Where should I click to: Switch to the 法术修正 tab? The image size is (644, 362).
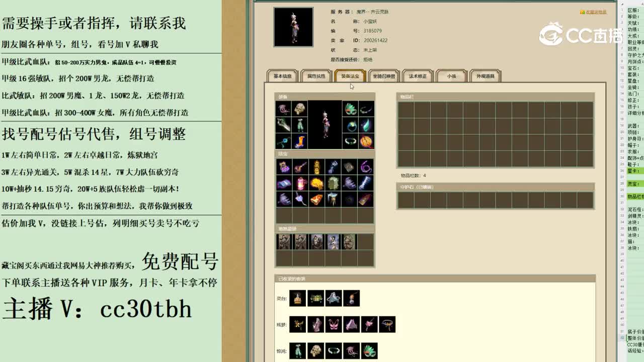coord(418,76)
